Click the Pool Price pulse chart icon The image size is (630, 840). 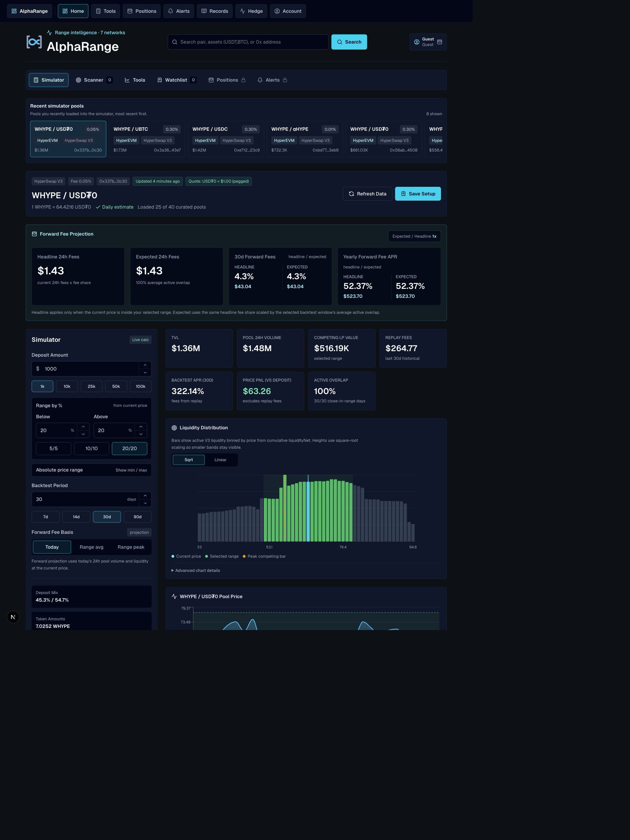[x=174, y=596]
